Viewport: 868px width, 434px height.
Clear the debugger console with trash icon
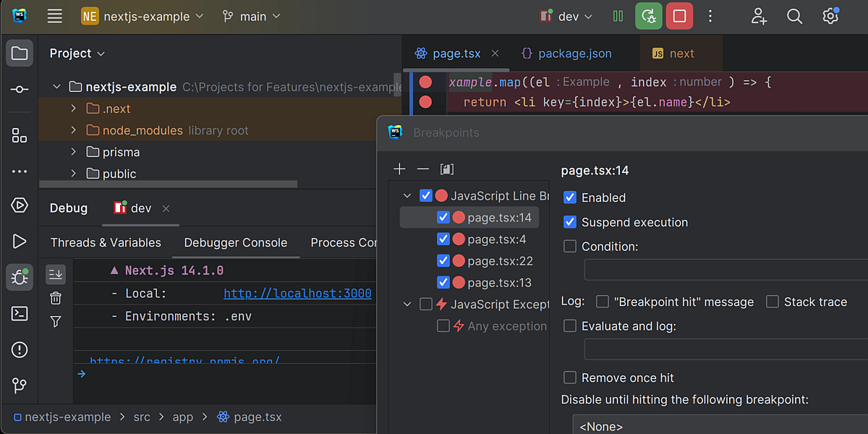[55, 298]
